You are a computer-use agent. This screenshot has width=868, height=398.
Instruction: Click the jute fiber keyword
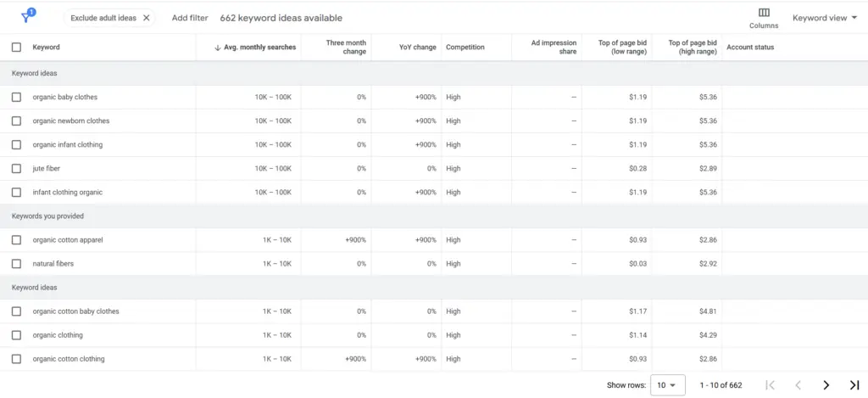click(47, 169)
